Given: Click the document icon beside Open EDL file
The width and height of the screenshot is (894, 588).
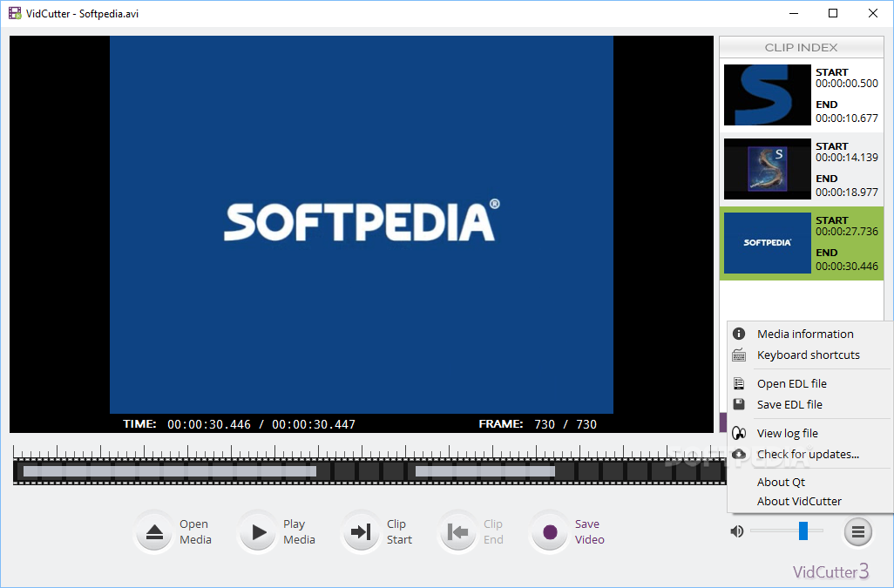Looking at the screenshot, I should pyautogui.click(x=739, y=383).
